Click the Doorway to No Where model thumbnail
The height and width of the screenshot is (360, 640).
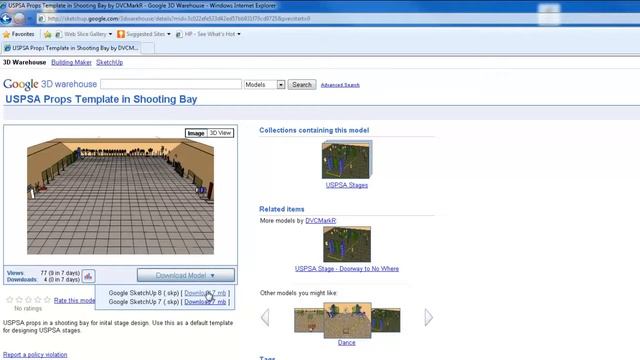347,244
